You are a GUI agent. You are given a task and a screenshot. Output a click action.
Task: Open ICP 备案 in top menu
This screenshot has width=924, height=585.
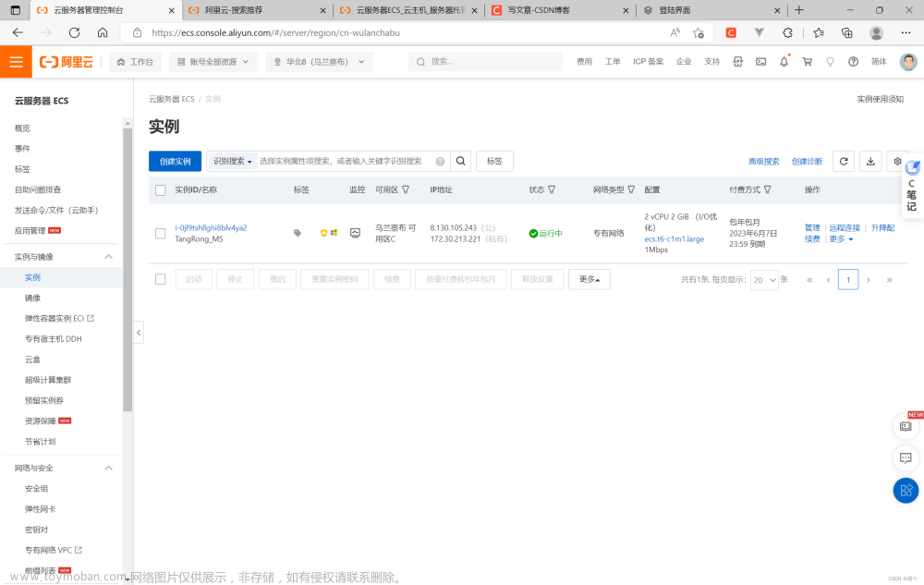tap(649, 62)
